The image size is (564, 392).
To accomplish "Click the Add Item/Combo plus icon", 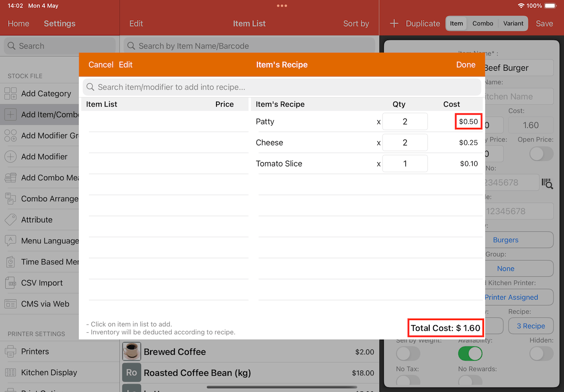I will click(x=11, y=115).
